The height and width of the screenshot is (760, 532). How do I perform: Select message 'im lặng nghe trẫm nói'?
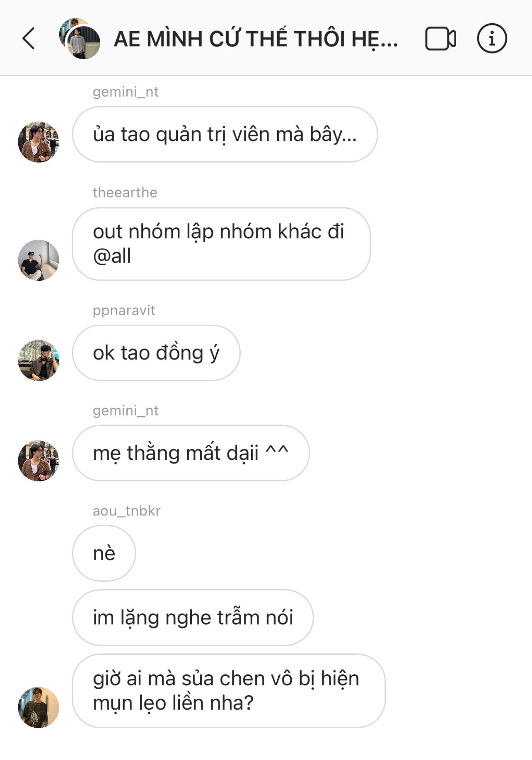pos(193,617)
